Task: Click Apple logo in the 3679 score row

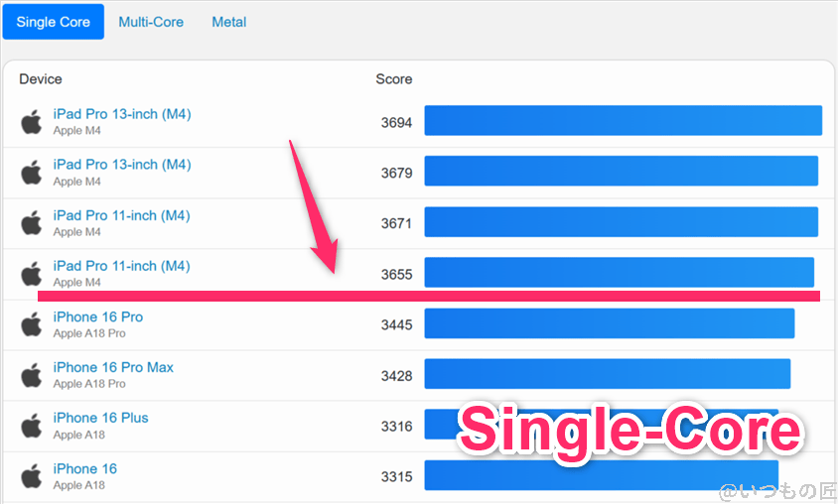Action: pos(32,172)
